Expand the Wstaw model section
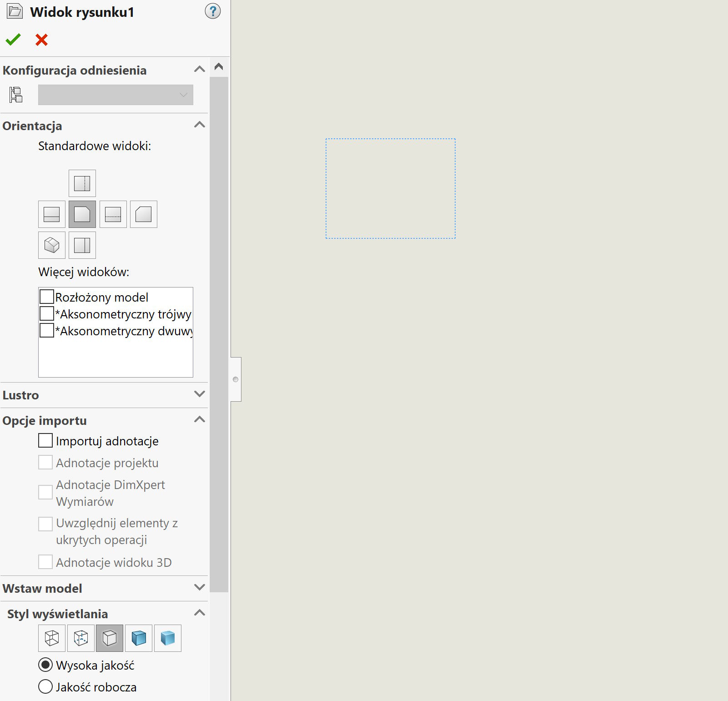728x701 pixels. coord(199,588)
